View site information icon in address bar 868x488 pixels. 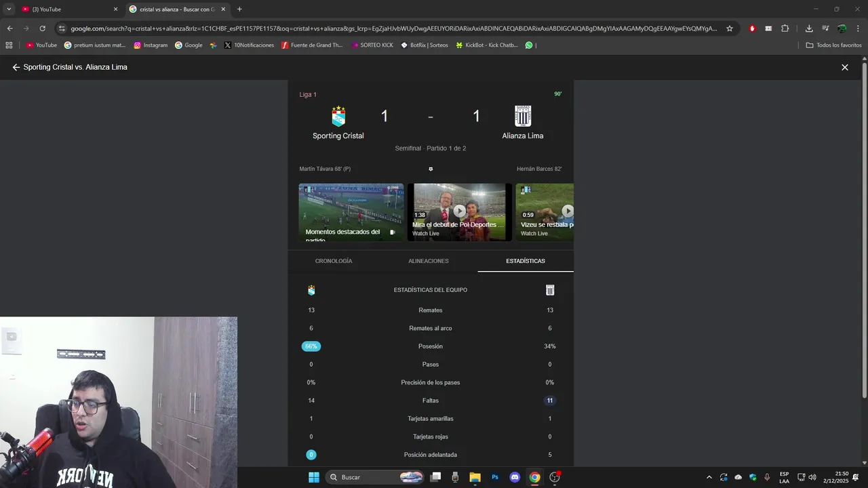click(62, 28)
